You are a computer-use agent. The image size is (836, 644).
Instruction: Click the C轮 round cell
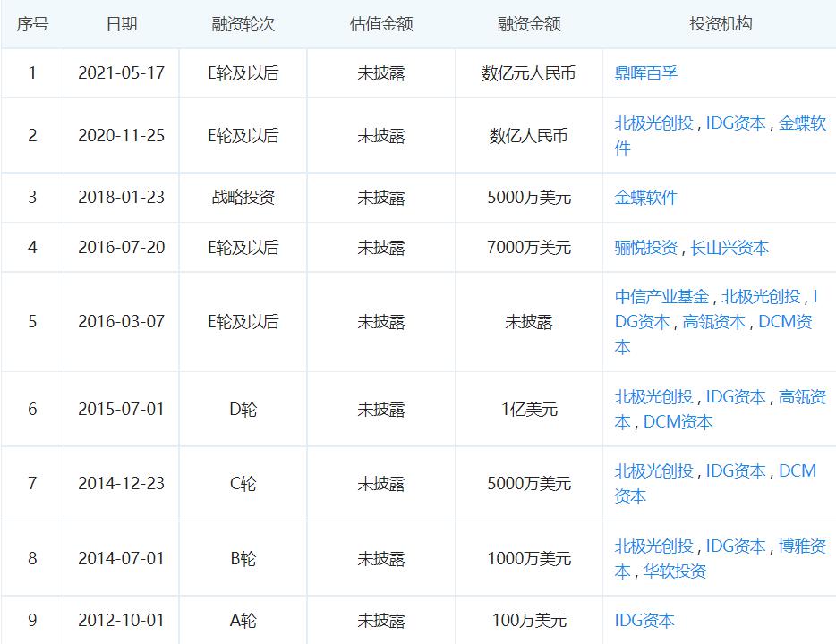[243, 484]
